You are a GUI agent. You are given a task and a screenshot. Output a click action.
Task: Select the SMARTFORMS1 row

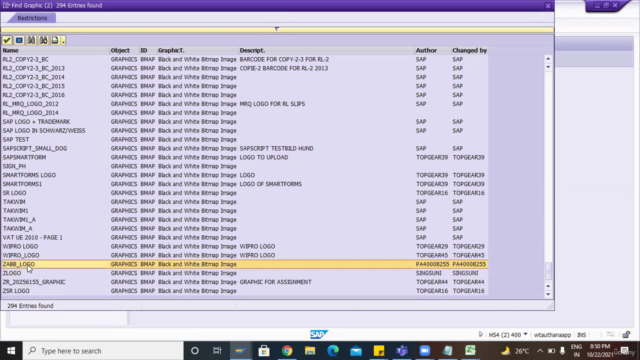click(244, 184)
